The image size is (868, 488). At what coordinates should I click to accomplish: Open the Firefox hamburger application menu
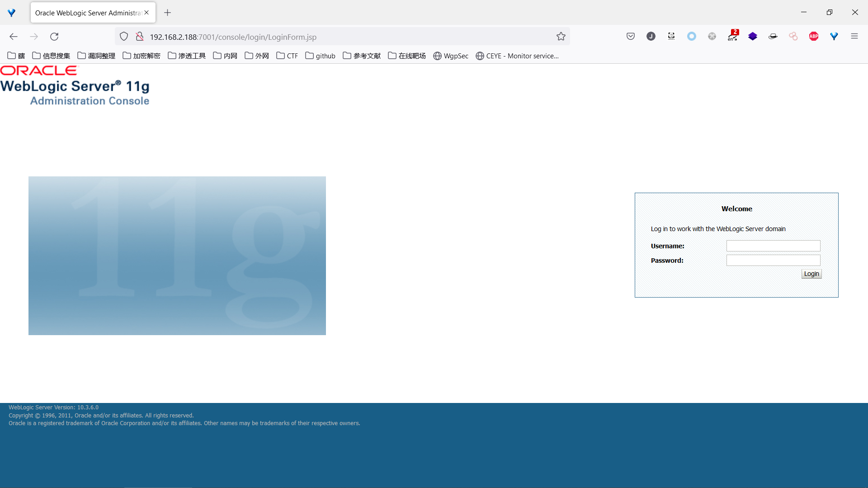pos(854,37)
